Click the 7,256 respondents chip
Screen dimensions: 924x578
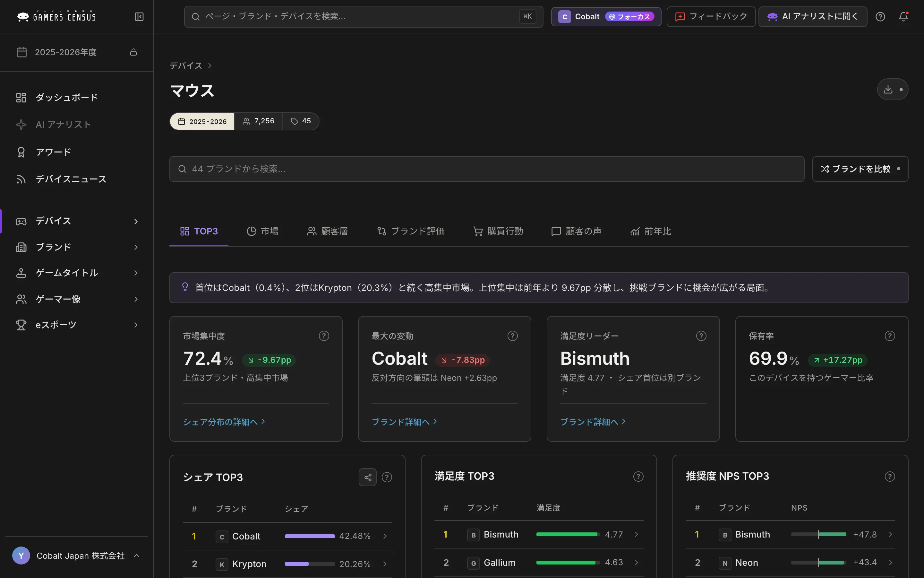tap(259, 121)
